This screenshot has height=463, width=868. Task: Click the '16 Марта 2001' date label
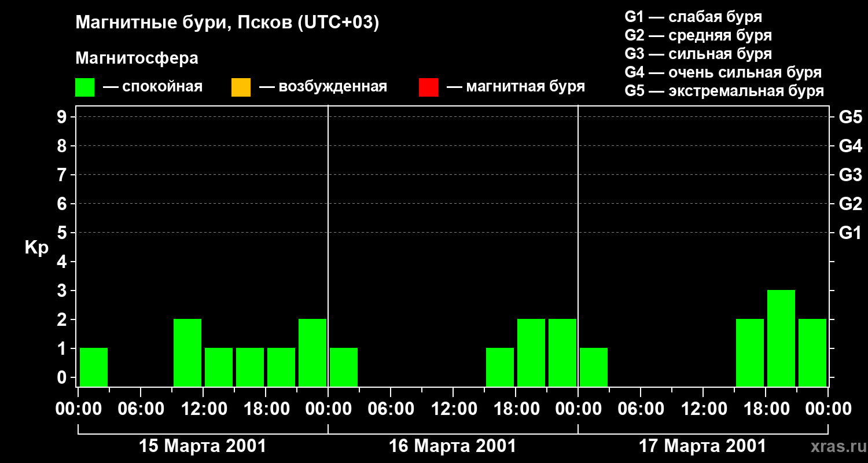click(x=453, y=446)
